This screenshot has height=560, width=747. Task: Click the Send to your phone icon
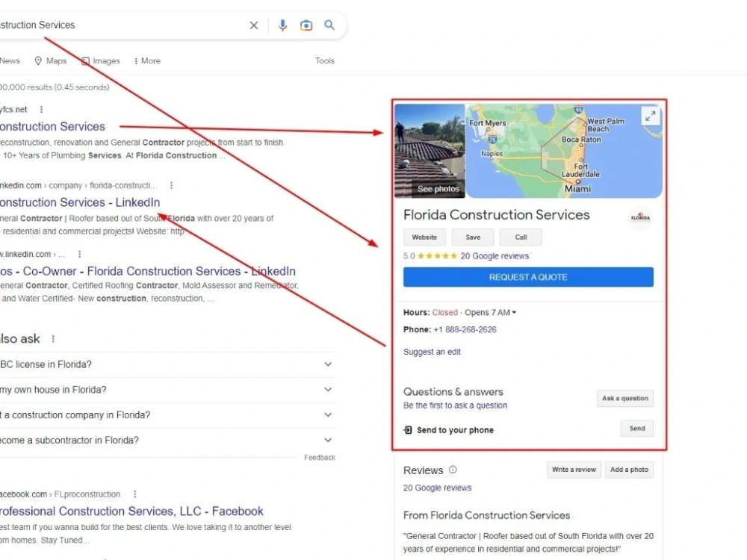(x=408, y=430)
